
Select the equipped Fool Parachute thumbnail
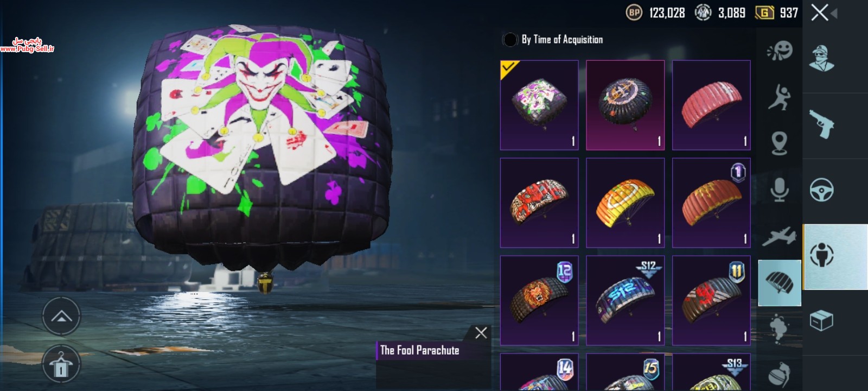(539, 105)
